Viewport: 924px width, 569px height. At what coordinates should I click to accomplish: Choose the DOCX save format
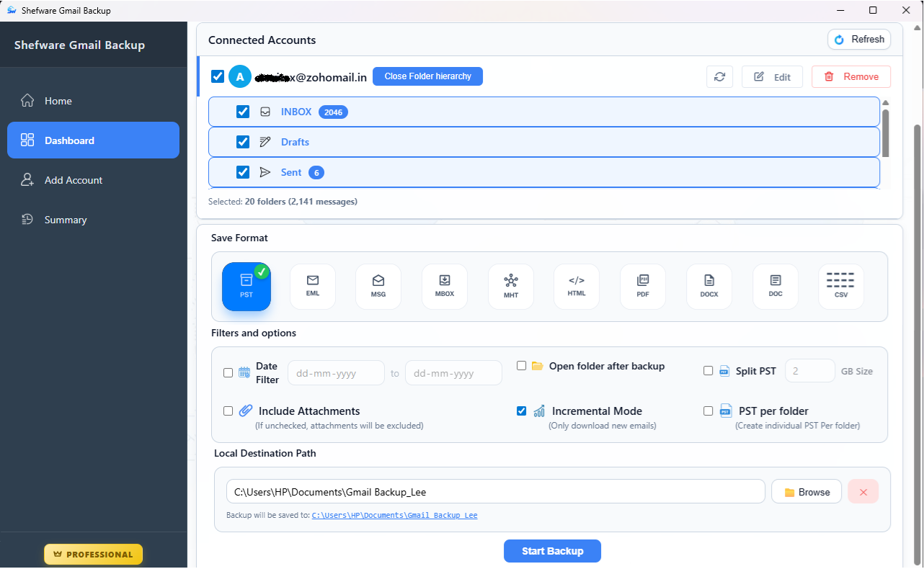point(709,287)
